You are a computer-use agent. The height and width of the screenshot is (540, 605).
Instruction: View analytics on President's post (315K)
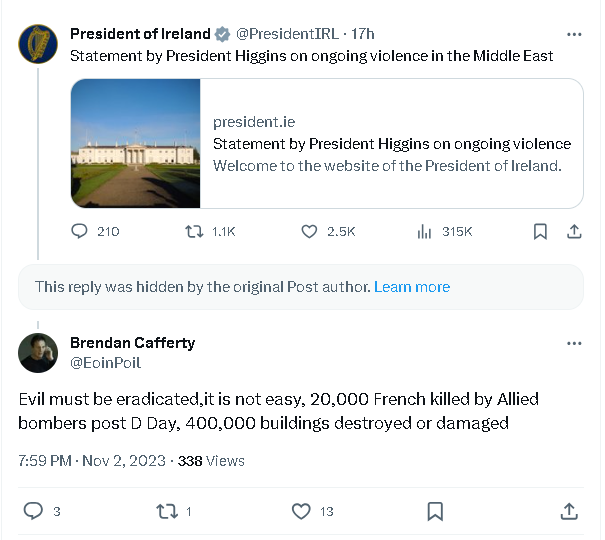point(425,231)
